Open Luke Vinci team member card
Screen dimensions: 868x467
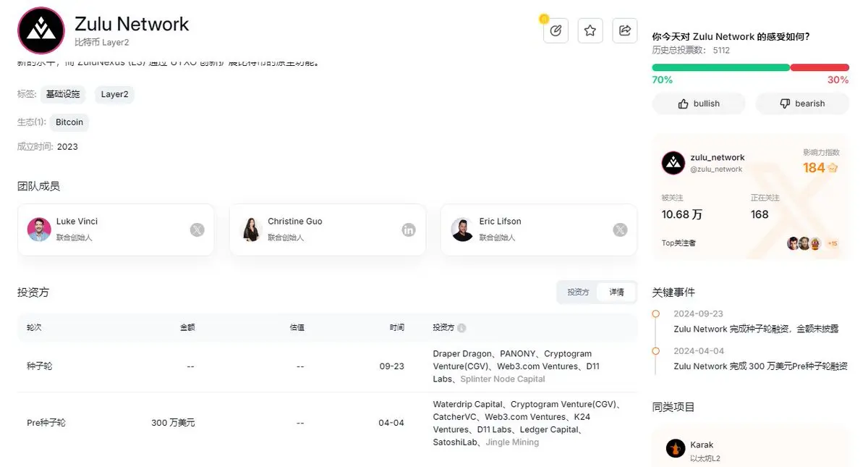click(x=116, y=230)
